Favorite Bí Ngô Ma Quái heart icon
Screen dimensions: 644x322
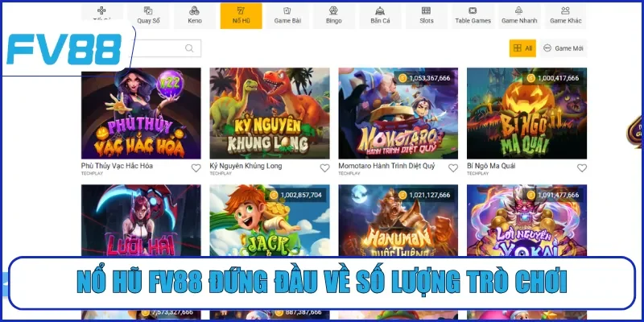[581, 168]
